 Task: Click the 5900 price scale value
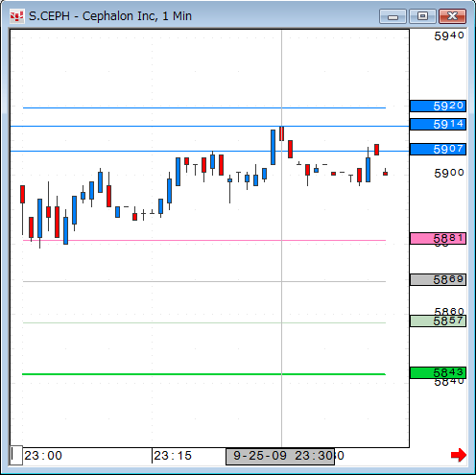pos(449,173)
